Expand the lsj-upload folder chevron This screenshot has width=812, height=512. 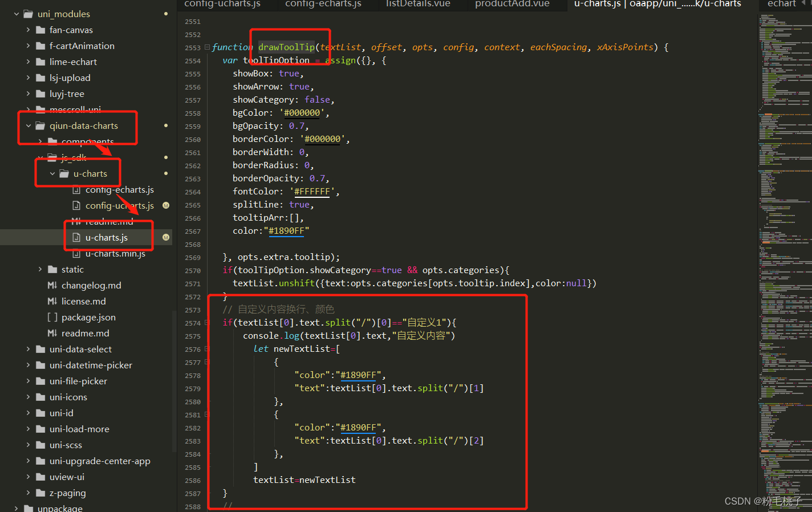pos(29,78)
